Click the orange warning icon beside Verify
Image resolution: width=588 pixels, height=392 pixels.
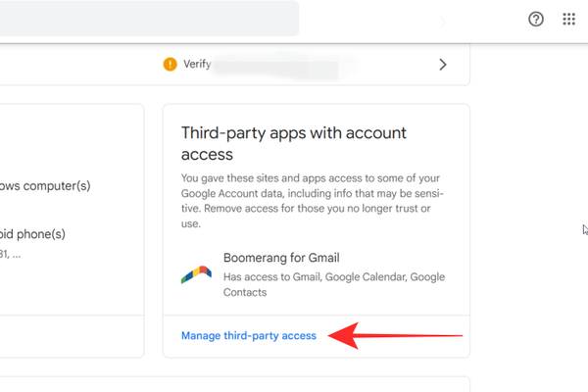coord(171,65)
